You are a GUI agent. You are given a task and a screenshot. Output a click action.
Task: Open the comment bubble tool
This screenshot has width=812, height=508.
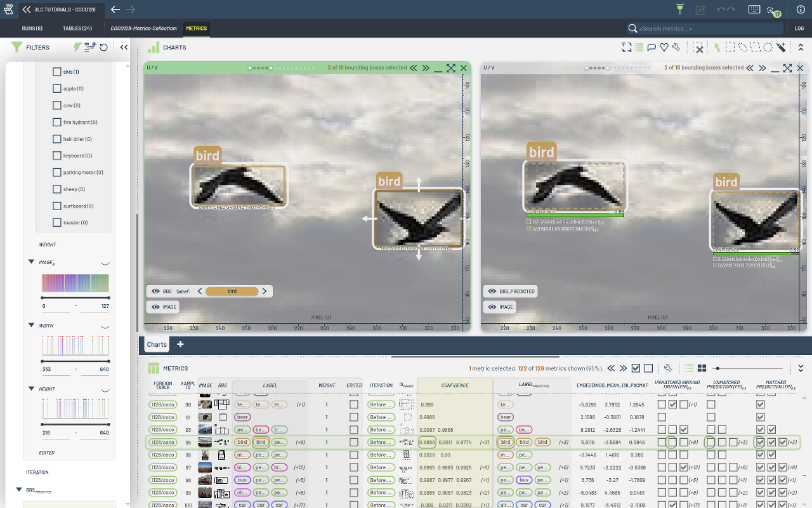tap(652, 48)
